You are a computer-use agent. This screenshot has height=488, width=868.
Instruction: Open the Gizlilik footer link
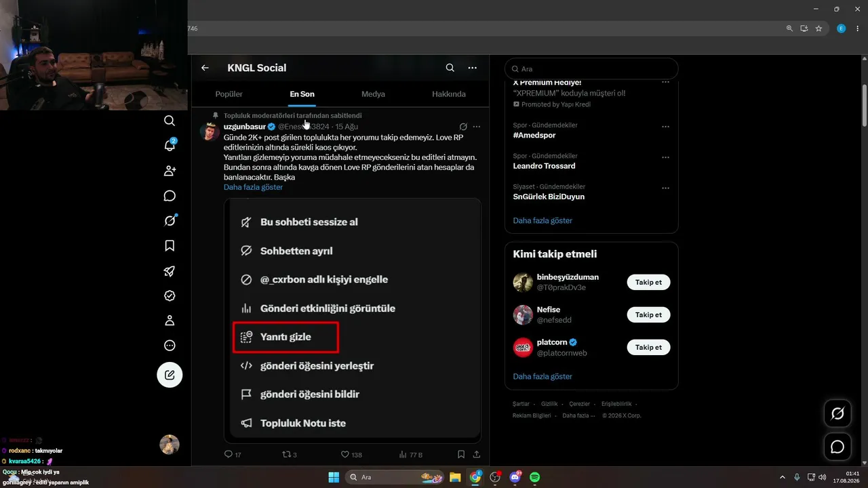(549, 404)
